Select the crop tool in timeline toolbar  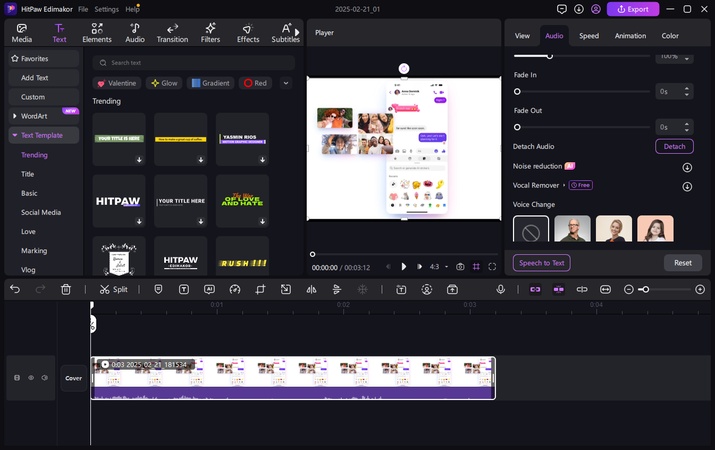[x=260, y=289]
